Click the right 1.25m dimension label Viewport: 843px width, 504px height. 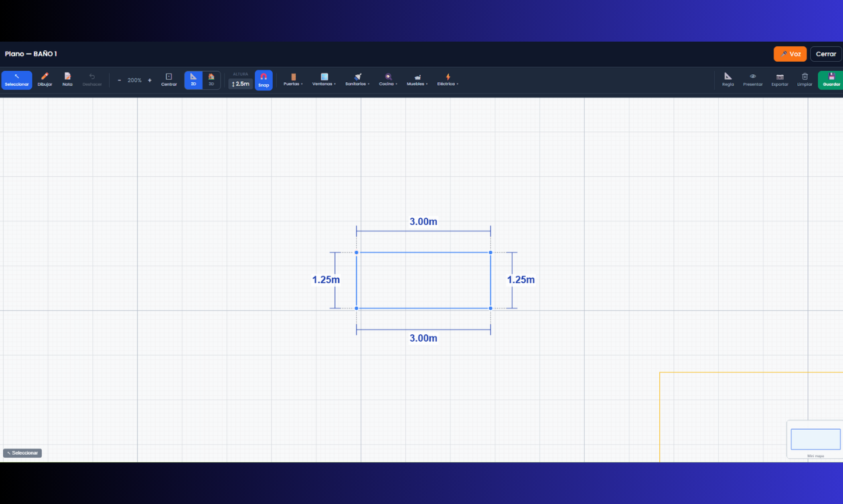pos(521,280)
